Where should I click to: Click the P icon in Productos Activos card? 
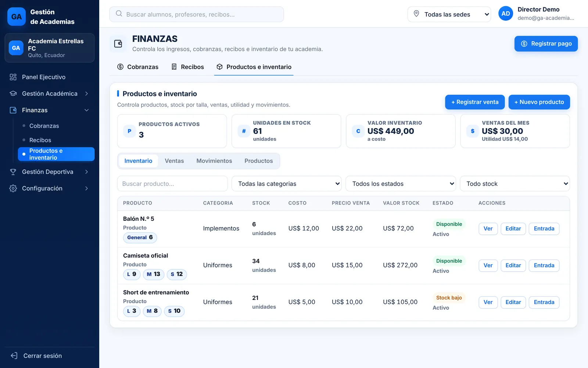click(129, 131)
